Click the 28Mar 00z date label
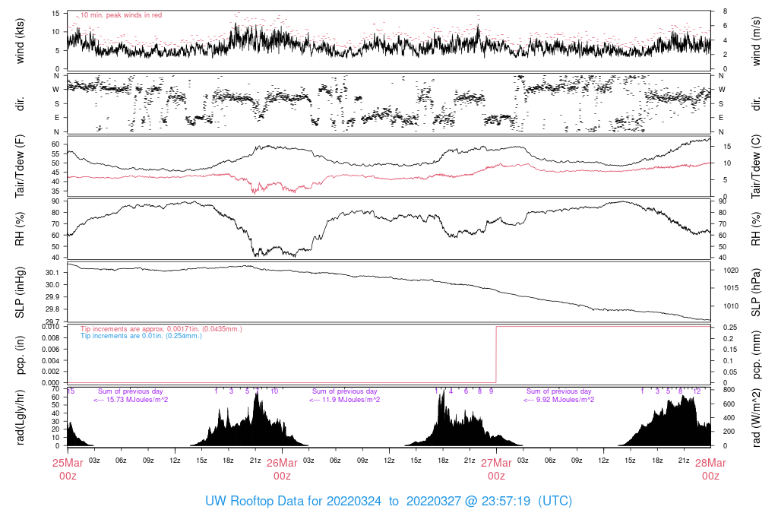 pos(710,469)
